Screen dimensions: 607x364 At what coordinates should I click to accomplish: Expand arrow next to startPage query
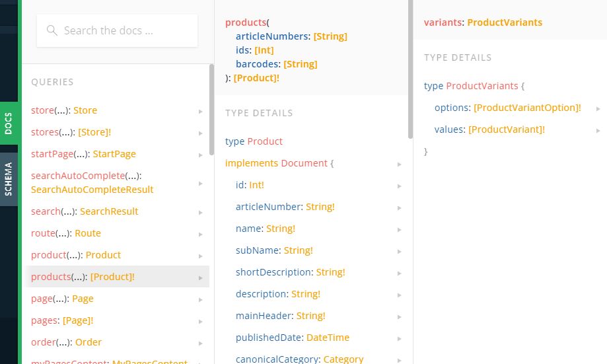[x=201, y=155]
